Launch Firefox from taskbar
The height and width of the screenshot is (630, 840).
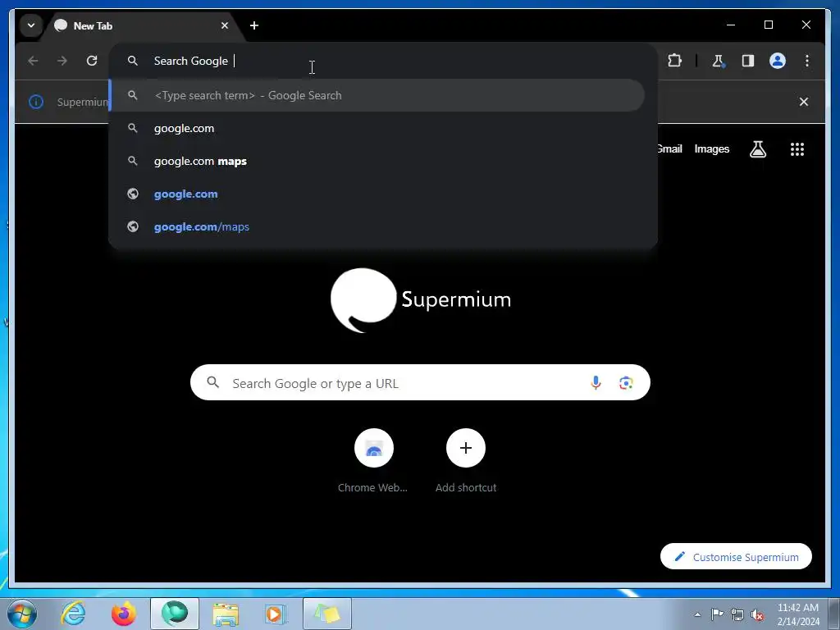[x=124, y=614]
